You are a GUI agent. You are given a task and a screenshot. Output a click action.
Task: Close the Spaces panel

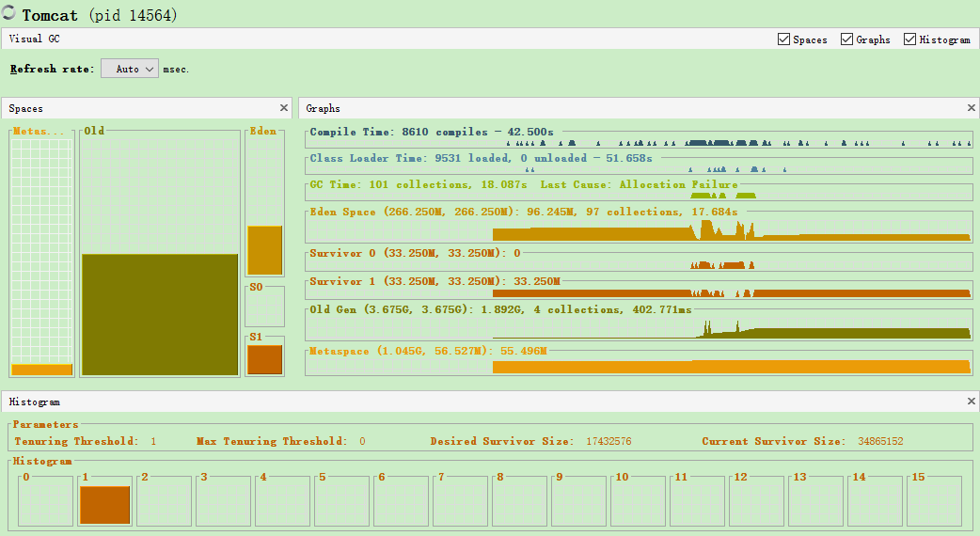pyautogui.click(x=284, y=108)
